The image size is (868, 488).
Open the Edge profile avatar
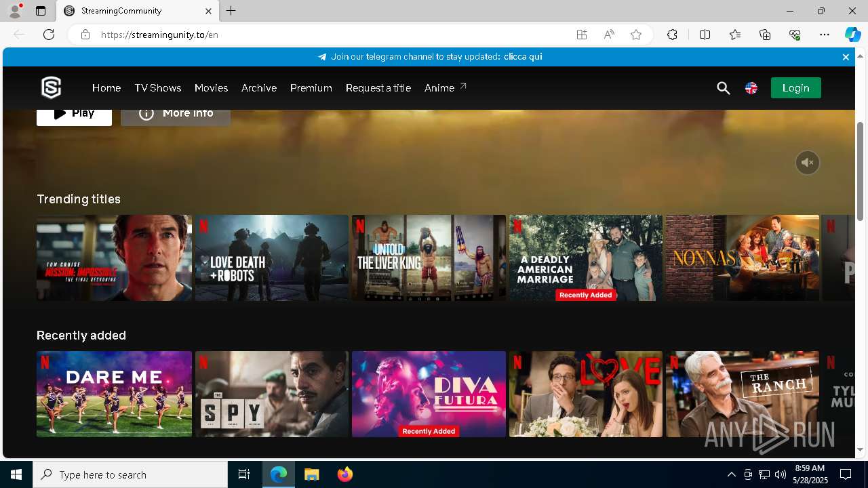tap(15, 11)
